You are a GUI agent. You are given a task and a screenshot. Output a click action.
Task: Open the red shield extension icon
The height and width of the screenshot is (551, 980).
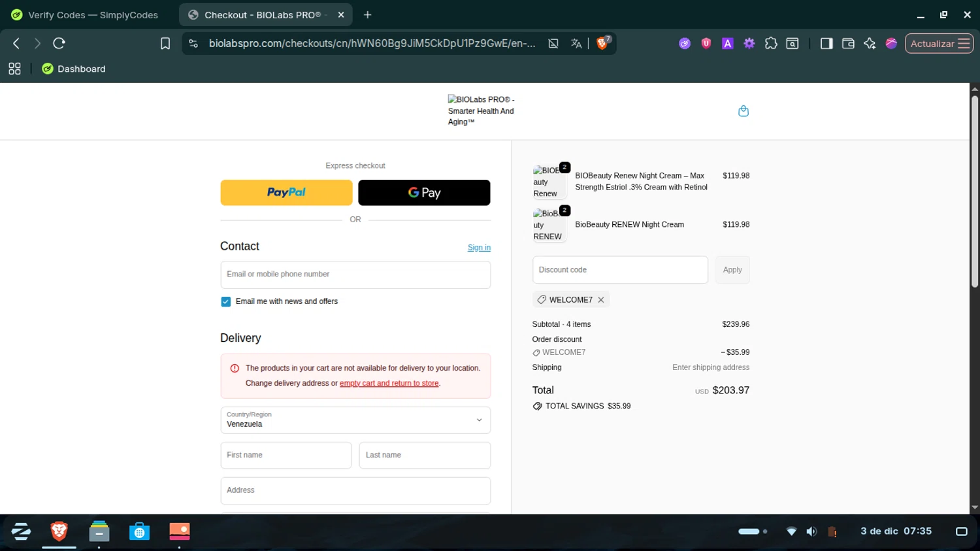point(706,43)
